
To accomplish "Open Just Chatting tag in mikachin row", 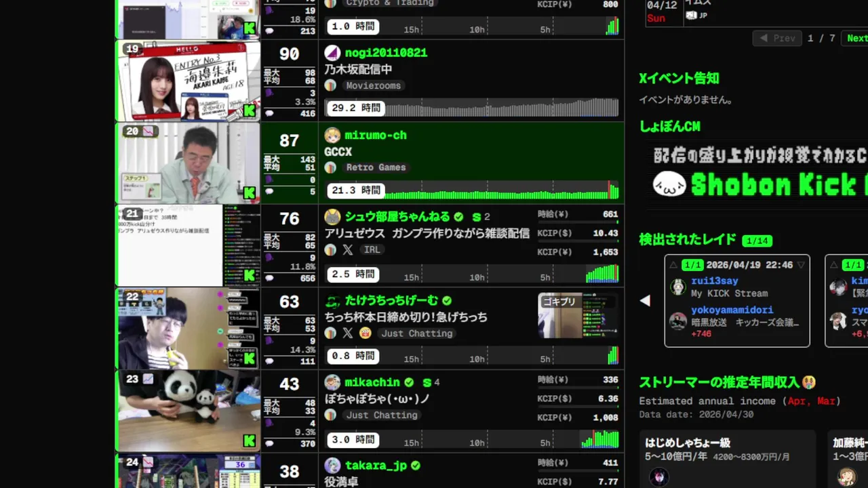I will pyautogui.click(x=382, y=415).
